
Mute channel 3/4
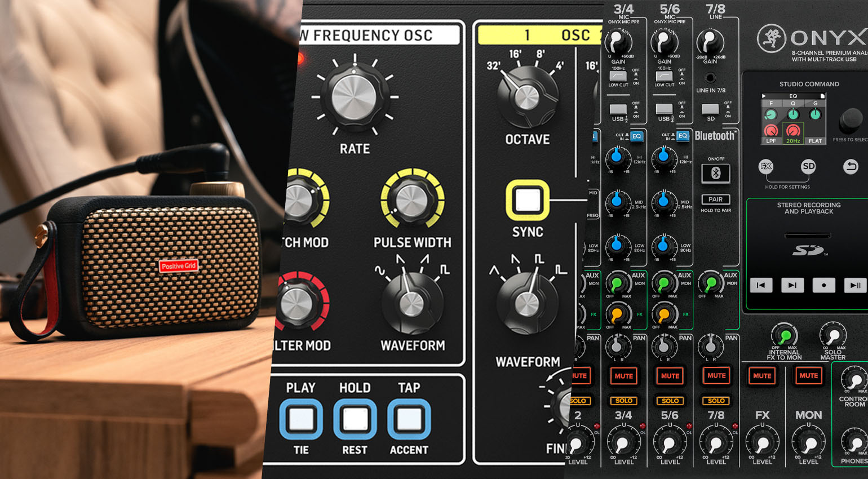pyautogui.click(x=624, y=376)
